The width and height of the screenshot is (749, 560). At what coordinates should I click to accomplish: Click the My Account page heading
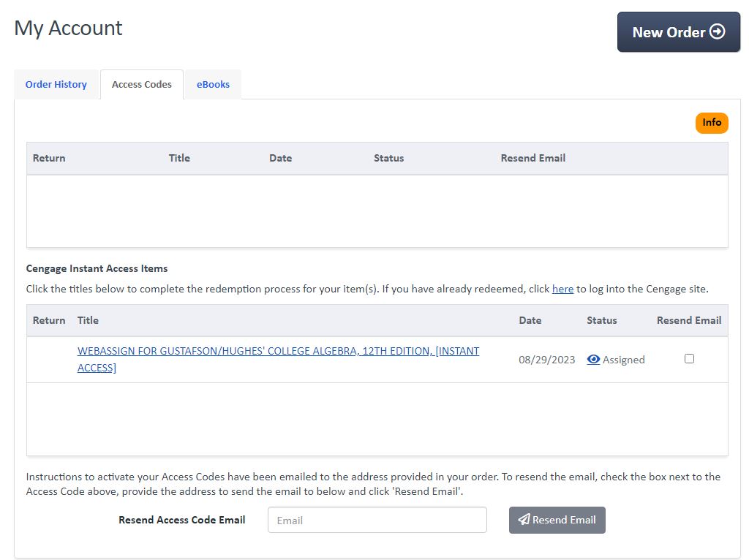click(x=68, y=28)
